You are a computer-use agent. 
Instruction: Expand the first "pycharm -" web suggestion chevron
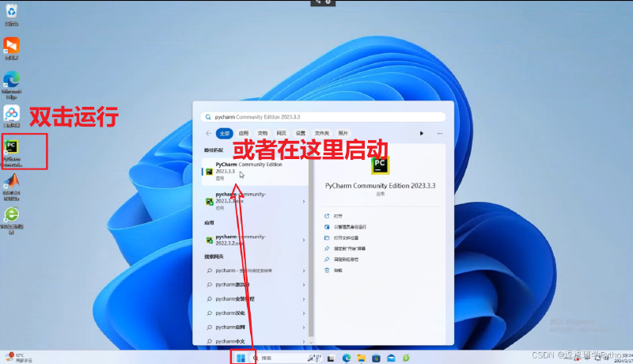point(304,271)
